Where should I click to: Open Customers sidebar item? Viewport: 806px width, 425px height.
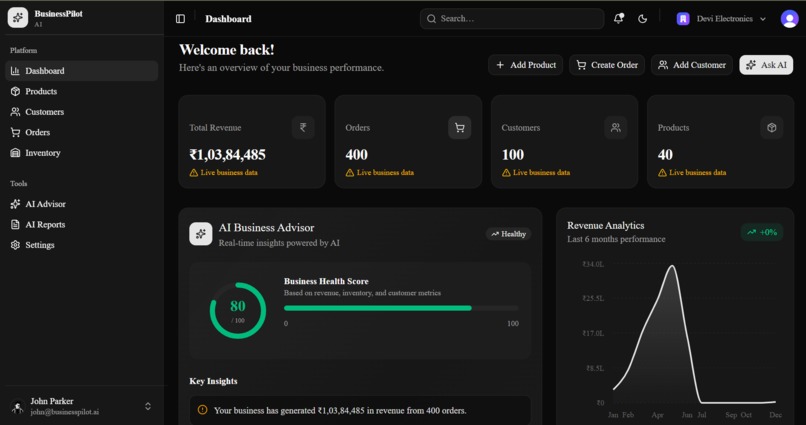[x=82, y=112]
